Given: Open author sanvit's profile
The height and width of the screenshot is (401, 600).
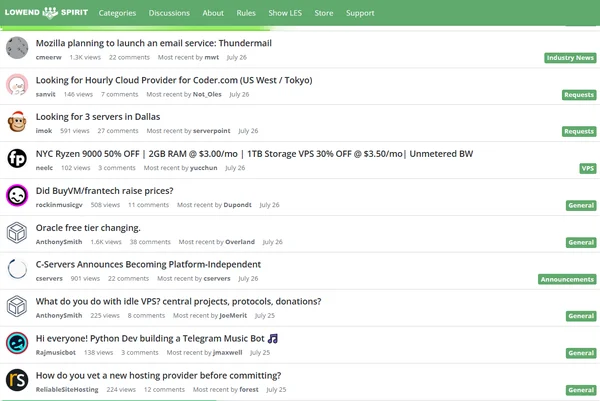Looking at the screenshot, I should click(x=46, y=94).
